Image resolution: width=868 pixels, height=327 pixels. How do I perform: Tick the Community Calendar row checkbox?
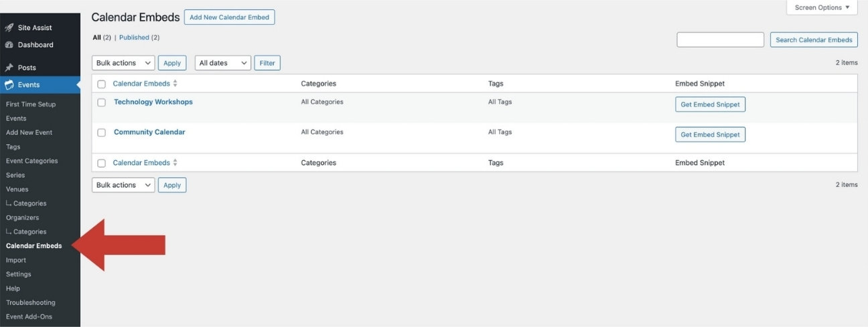[102, 133]
